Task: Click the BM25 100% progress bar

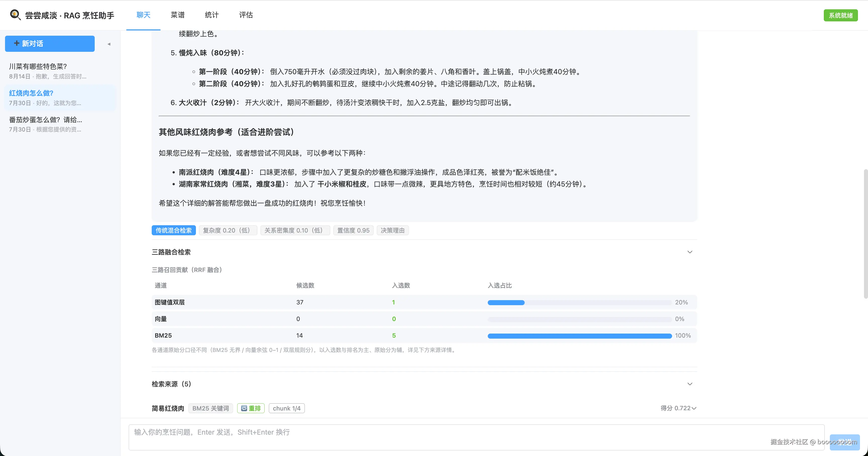Action: pos(580,336)
